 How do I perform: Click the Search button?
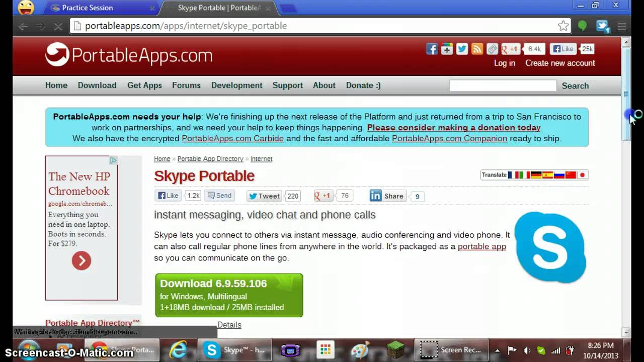click(575, 85)
